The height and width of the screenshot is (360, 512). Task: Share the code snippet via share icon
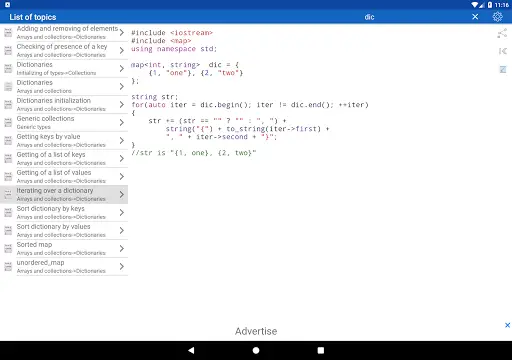click(502, 33)
